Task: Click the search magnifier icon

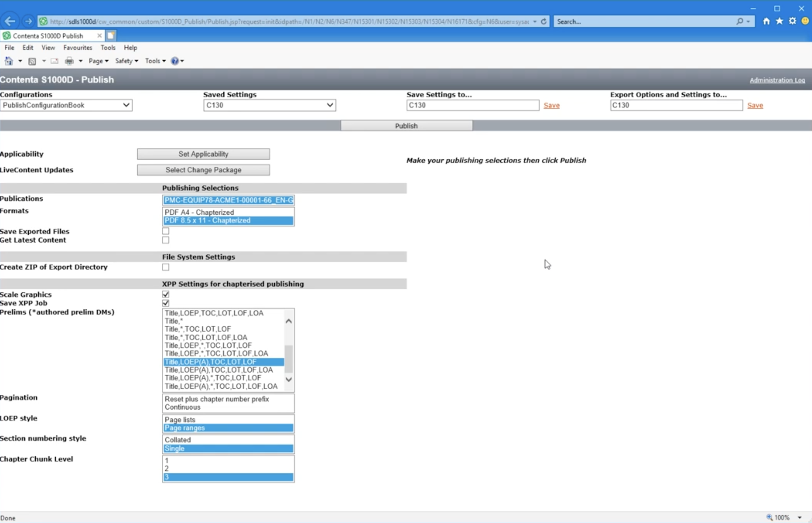Action: 740,21
